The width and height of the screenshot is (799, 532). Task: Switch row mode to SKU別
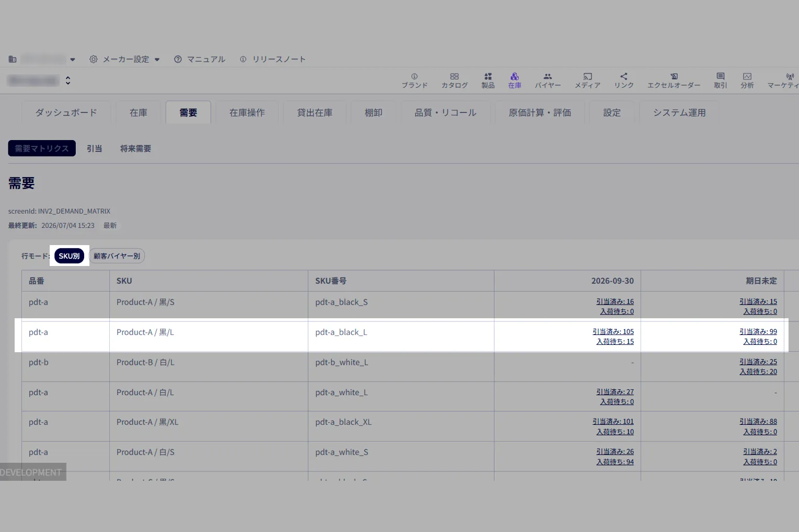click(x=69, y=256)
